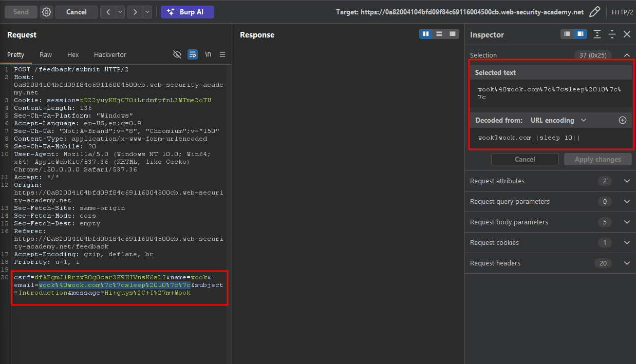The height and width of the screenshot is (364, 636).
Task: Open the back history dropdown arrow
Action: [x=120, y=12]
